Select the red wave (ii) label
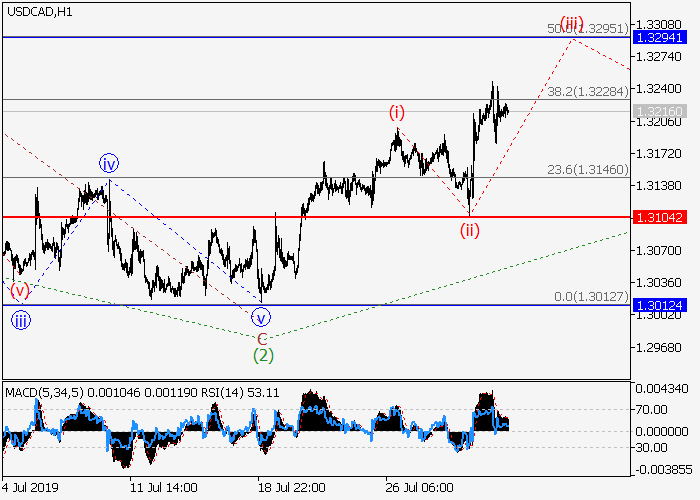This screenshot has height=500, width=700. pos(470,231)
